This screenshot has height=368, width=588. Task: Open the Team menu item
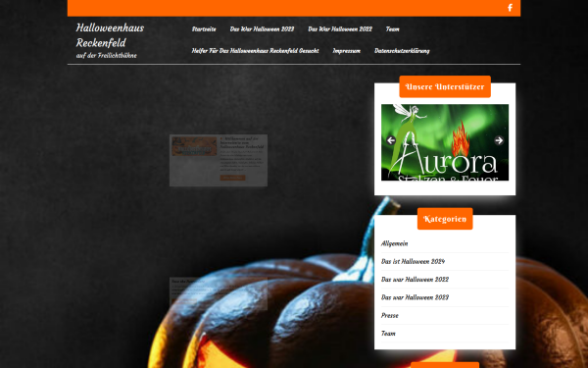click(x=392, y=29)
